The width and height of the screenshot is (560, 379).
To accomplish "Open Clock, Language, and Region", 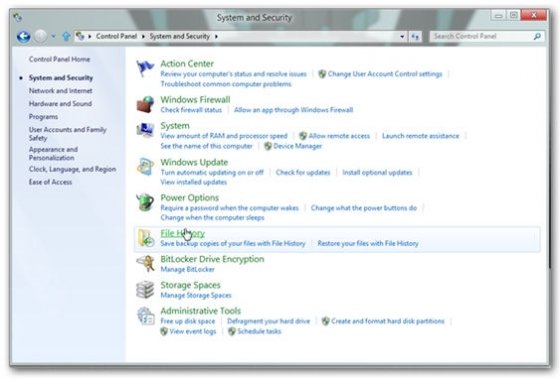I will point(72,169).
